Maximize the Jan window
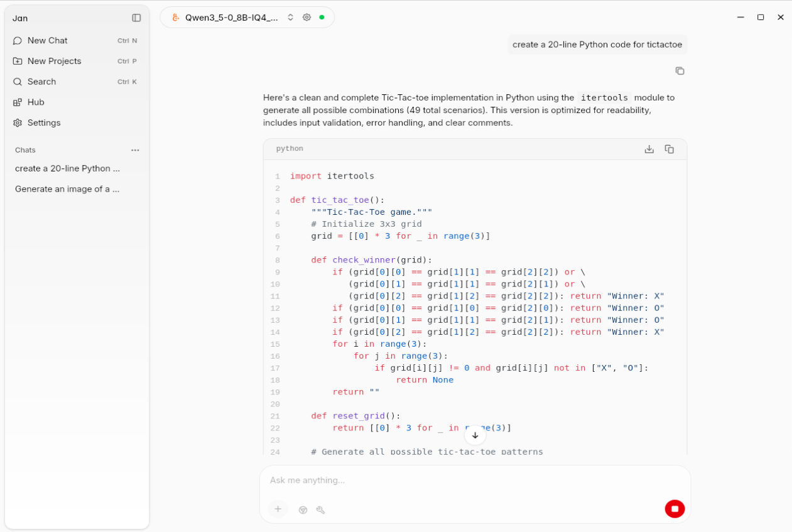This screenshot has height=532, width=792. [x=761, y=18]
